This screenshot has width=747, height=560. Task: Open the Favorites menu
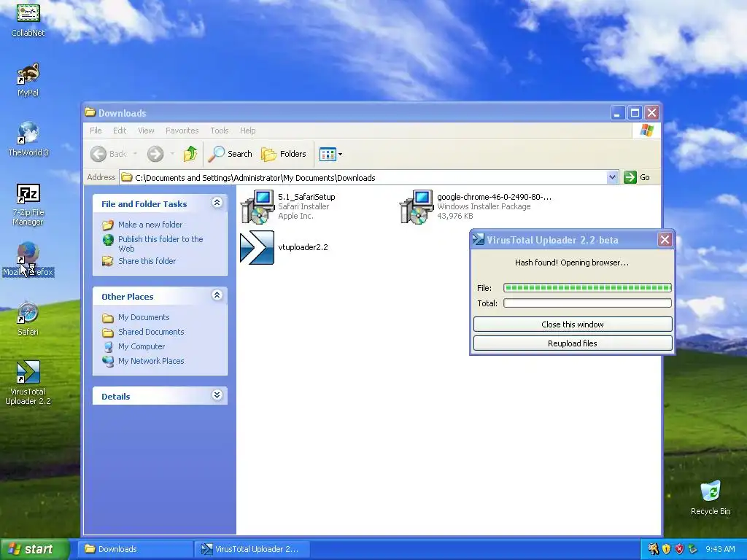pos(182,131)
